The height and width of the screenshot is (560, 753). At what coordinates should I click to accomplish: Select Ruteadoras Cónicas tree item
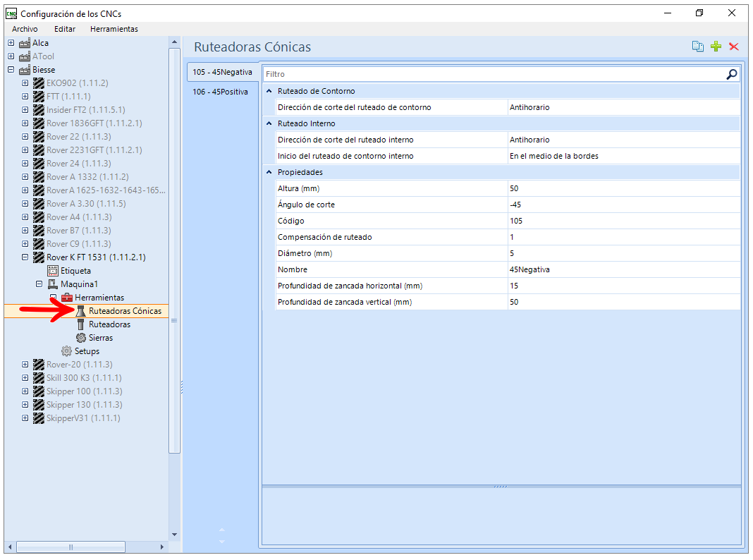tap(125, 311)
